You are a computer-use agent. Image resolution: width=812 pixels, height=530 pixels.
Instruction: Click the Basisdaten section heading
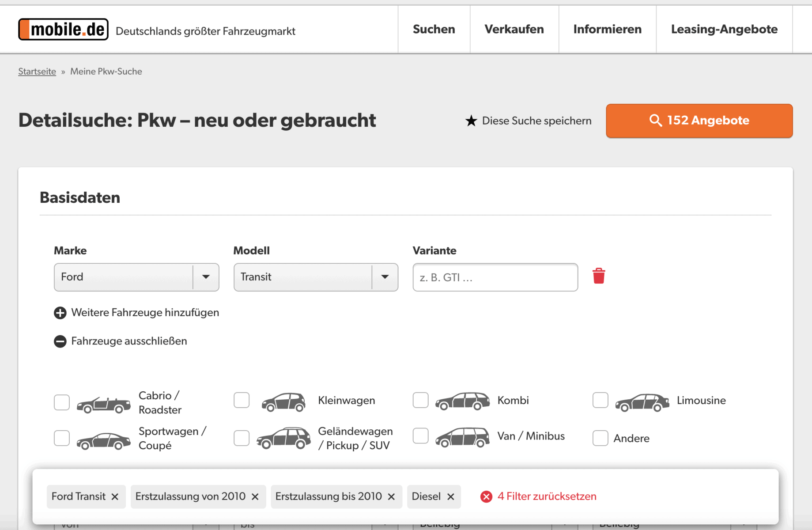(80, 197)
